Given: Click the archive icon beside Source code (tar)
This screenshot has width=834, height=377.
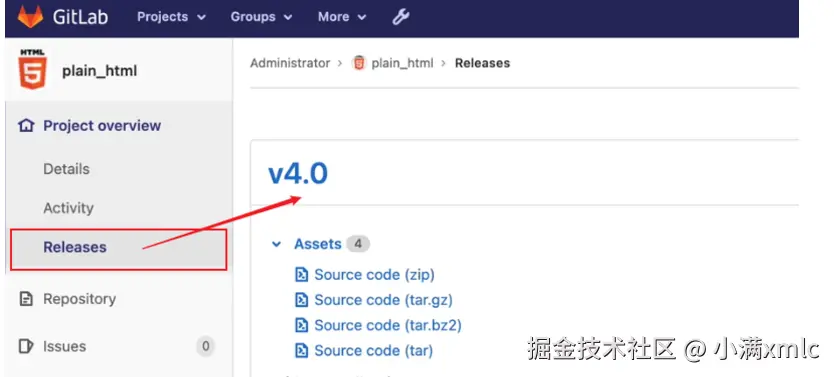Looking at the screenshot, I should coord(302,350).
